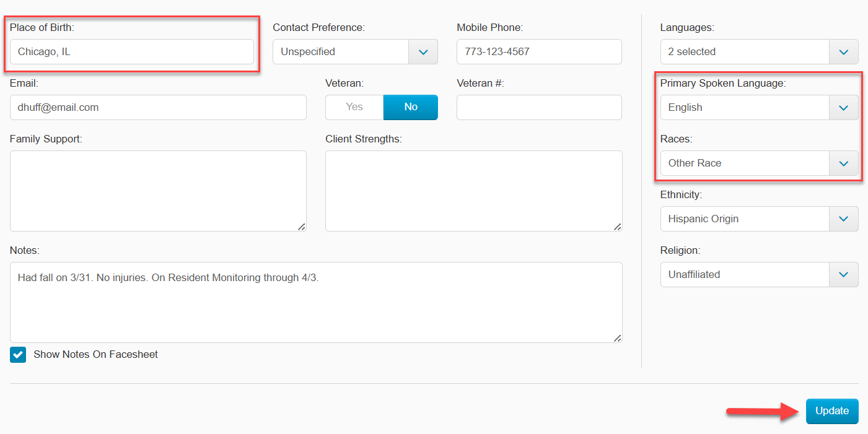Expand the Religion dropdown showing Unaffiliated

pyautogui.click(x=759, y=275)
